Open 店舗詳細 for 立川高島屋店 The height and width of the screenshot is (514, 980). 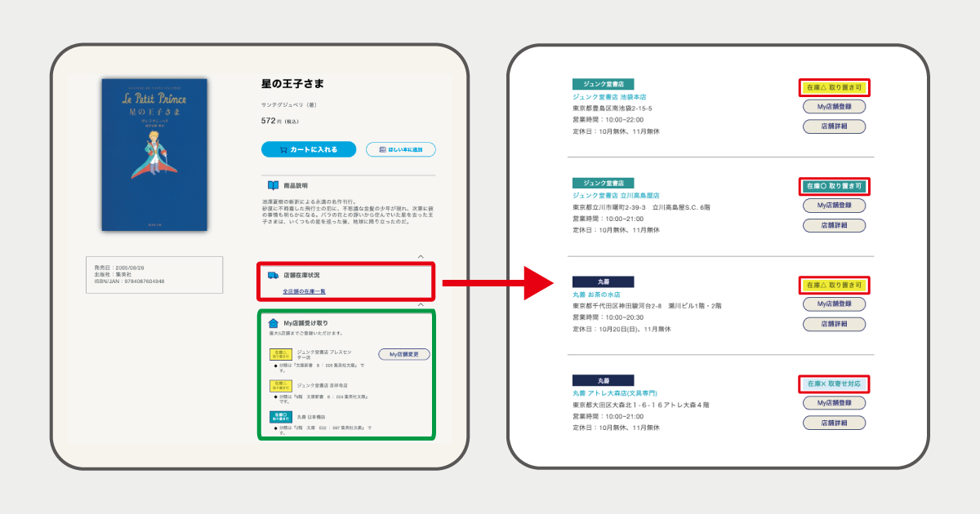tap(835, 225)
